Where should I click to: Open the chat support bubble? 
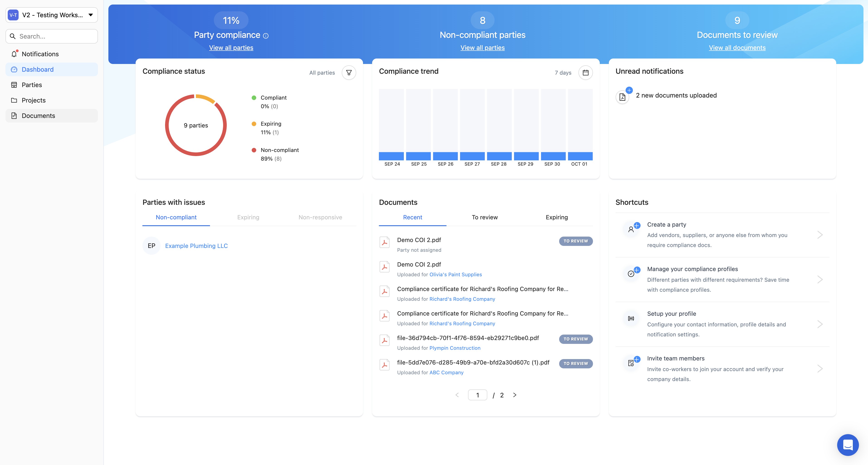click(x=847, y=445)
